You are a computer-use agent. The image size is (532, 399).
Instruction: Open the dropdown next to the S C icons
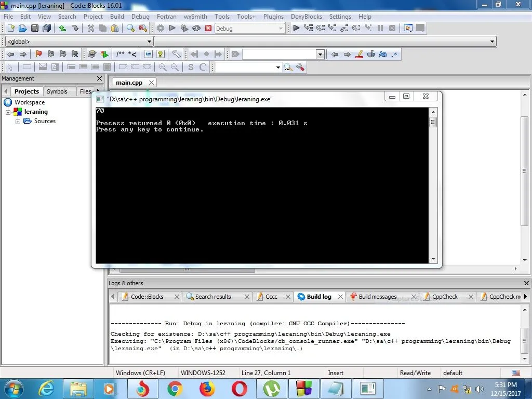tap(278, 67)
